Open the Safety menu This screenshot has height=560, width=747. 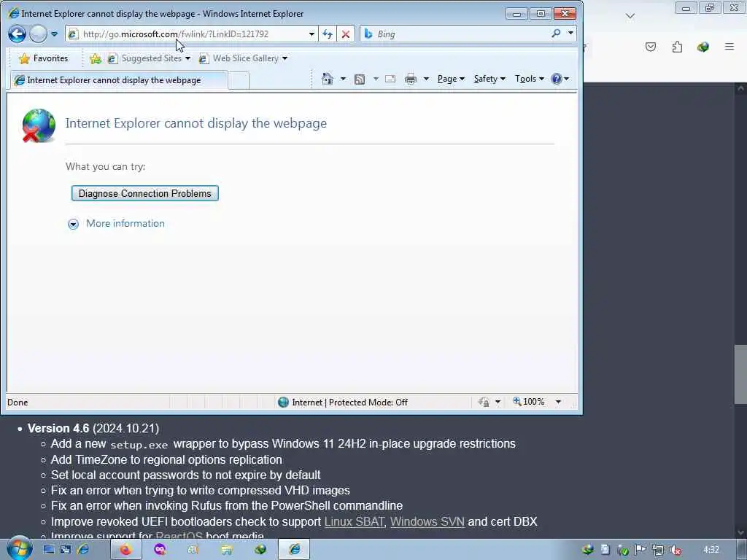pyautogui.click(x=489, y=79)
